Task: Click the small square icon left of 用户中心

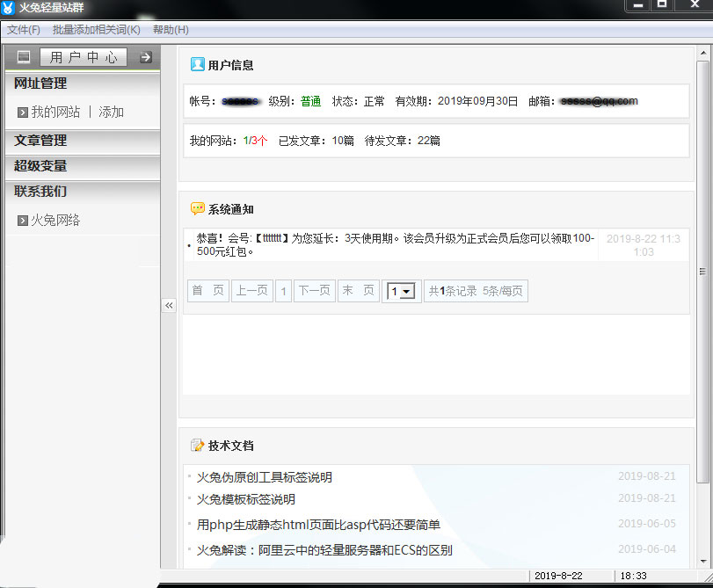Action: pyautogui.click(x=23, y=56)
